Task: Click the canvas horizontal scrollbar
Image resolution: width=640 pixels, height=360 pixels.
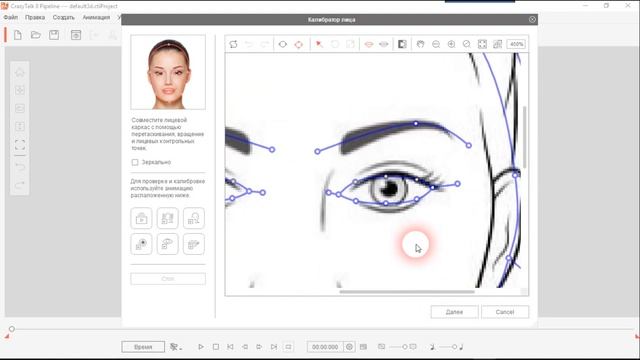Action: point(407,292)
